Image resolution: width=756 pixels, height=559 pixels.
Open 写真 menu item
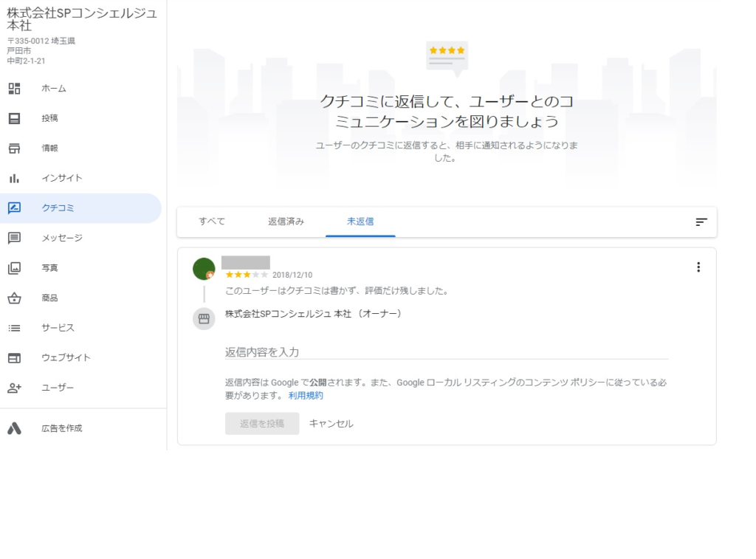(x=49, y=268)
